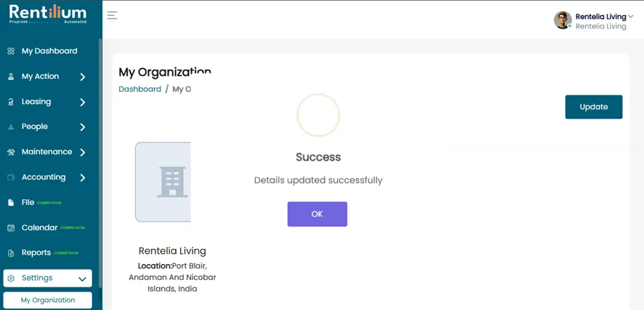Open the Leasing menu item
The height and width of the screenshot is (310, 644).
tap(36, 102)
